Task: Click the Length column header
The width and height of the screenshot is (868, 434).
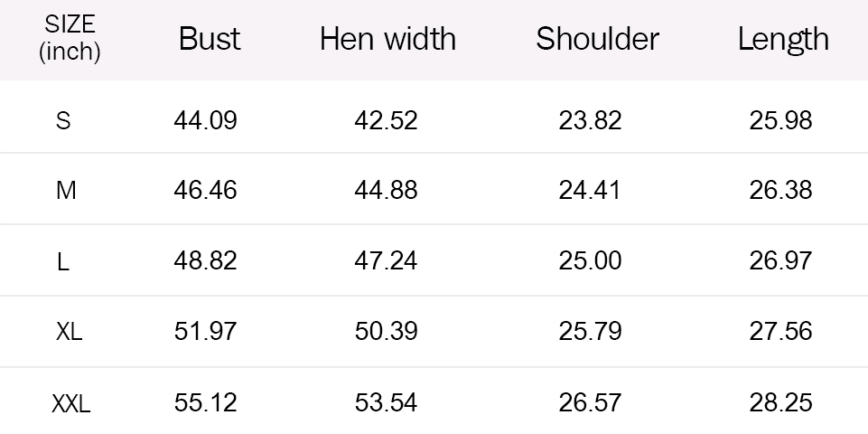Action: (x=783, y=39)
